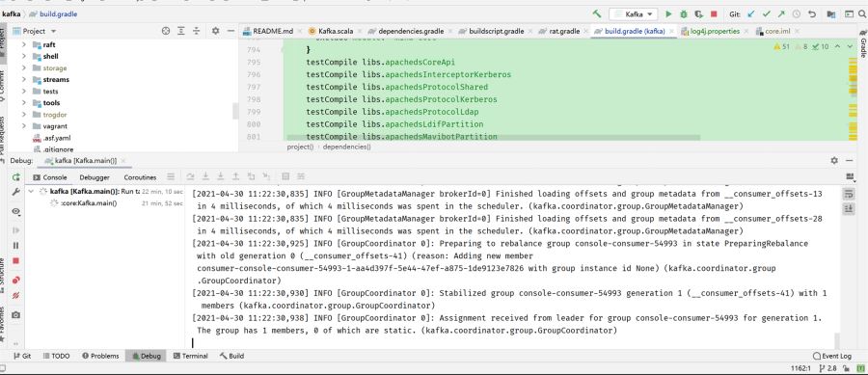Toggle soft-wrap in console output
868x375 pixels.
849,193
